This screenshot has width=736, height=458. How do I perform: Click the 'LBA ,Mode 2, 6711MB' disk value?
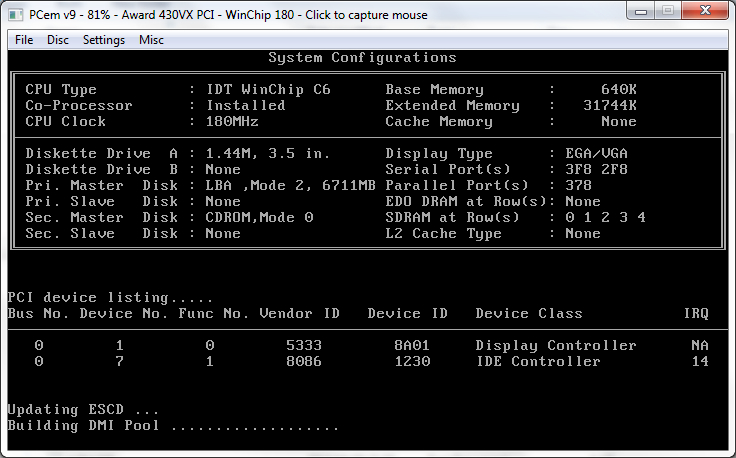291,185
